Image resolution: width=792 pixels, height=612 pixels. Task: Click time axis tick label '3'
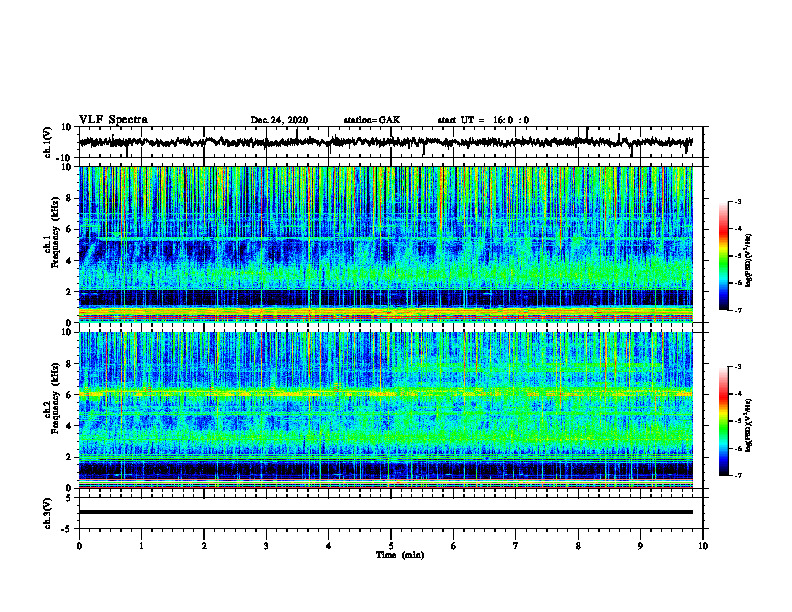266,546
